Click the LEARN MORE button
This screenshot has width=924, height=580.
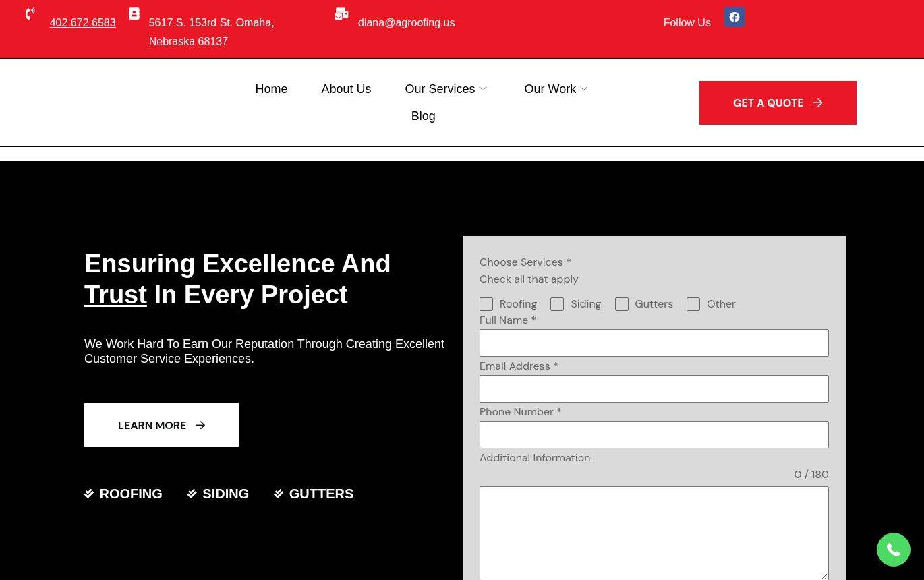[x=161, y=425]
